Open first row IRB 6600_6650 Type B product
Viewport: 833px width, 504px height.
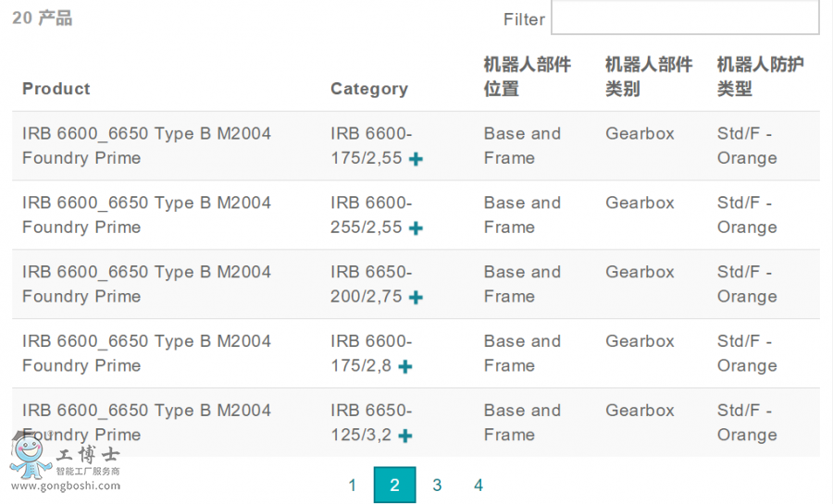(146, 145)
